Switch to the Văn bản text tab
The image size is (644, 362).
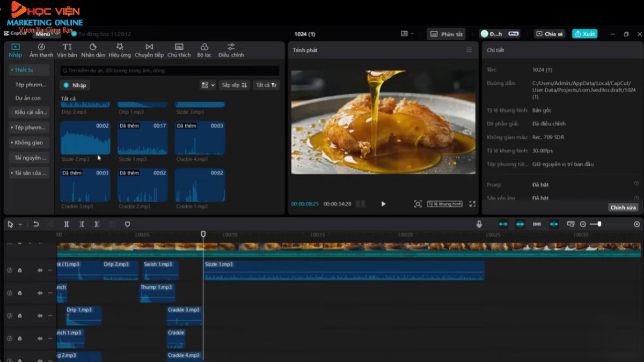(67, 50)
